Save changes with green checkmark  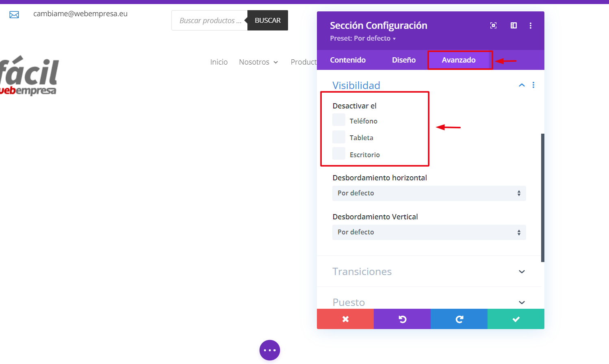(516, 319)
